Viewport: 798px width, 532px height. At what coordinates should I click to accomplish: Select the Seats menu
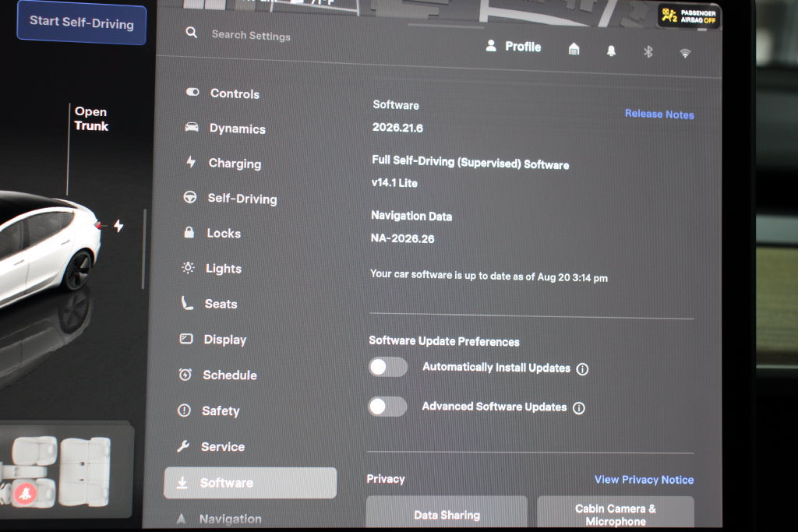pos(209,304)
